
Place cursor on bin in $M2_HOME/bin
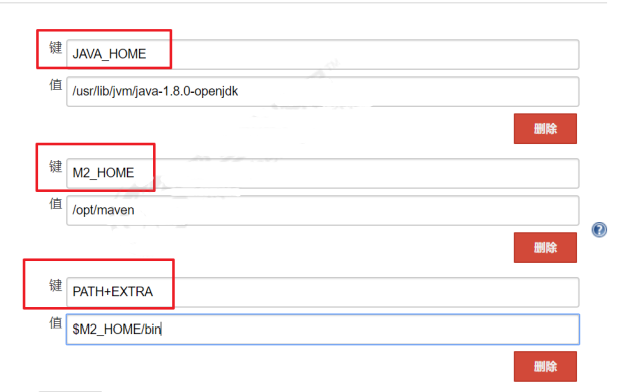tap(153, 329)
